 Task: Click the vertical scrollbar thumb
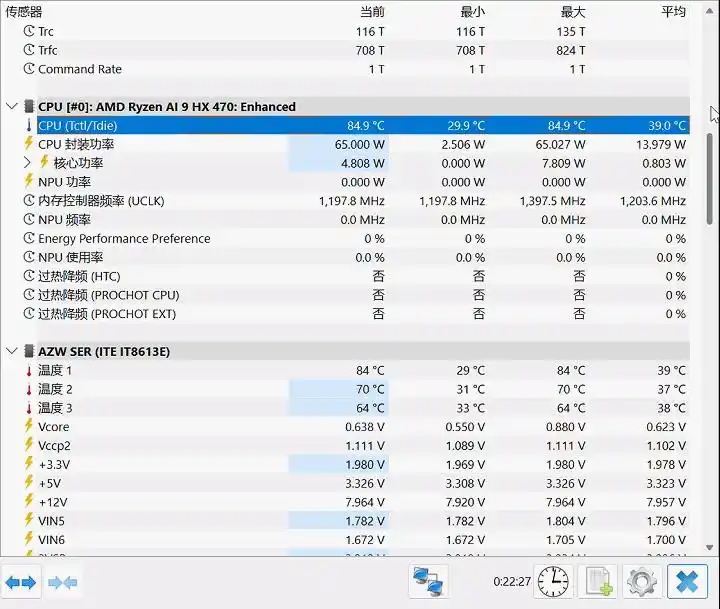[710, 179]
